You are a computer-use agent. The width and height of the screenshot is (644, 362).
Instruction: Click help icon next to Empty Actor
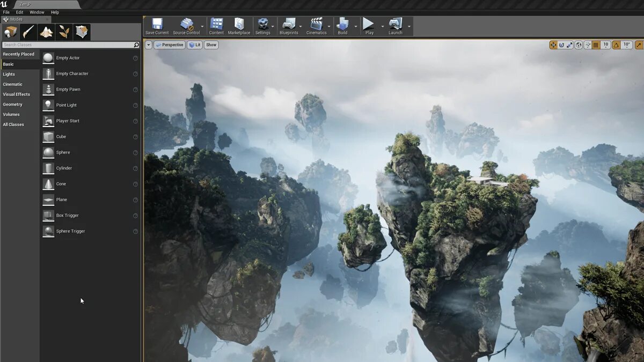click(x=135, y=58)
